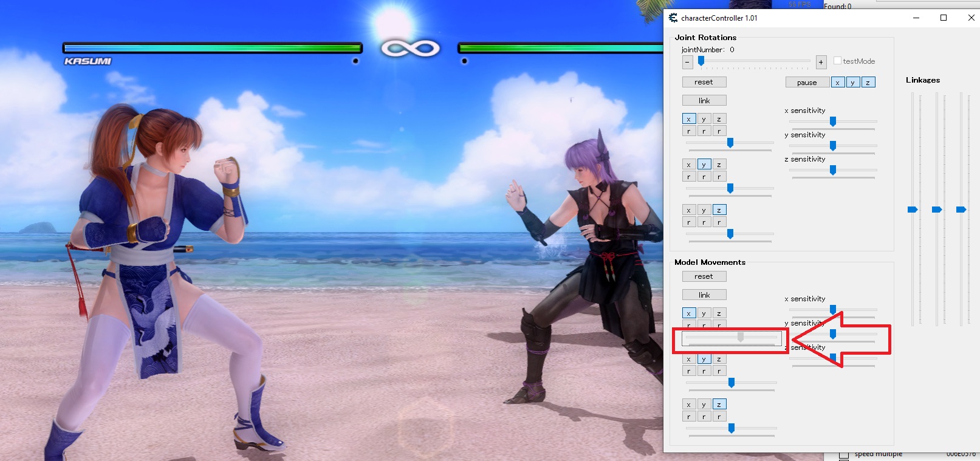Select z in the first Model Movements axis group

(x=719, y=313)
